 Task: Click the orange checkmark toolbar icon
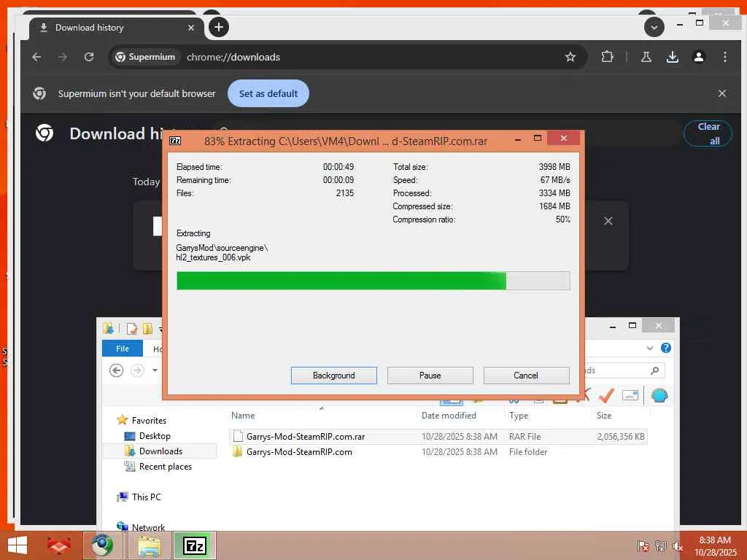click(x=606, y=395)
